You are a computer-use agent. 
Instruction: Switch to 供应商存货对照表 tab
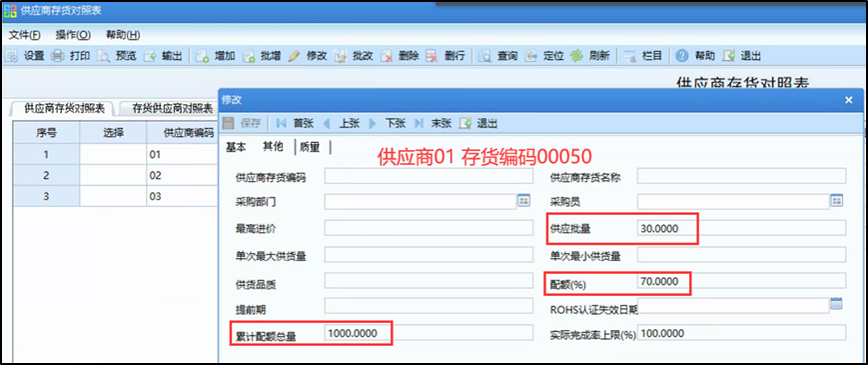[65, 108]
